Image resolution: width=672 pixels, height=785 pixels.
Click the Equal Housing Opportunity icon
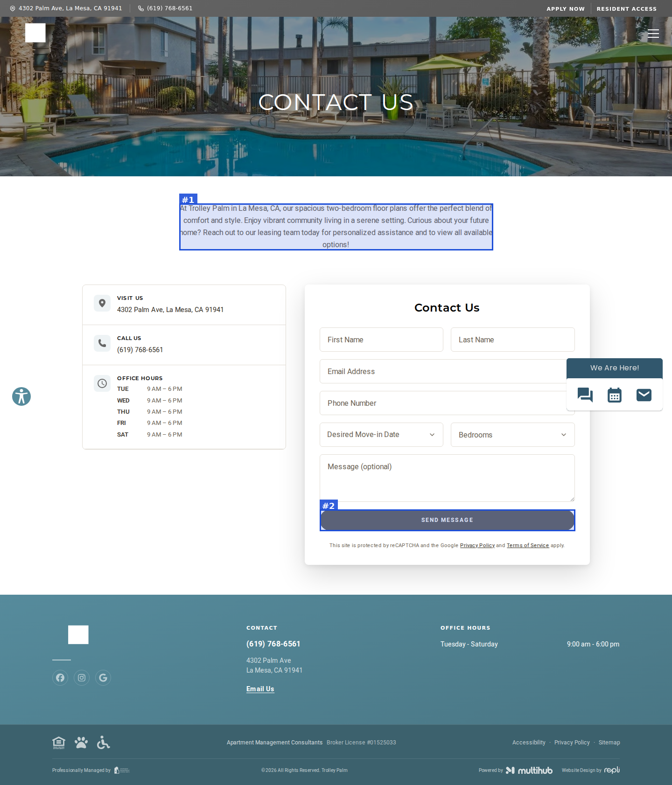pos(59,743)
